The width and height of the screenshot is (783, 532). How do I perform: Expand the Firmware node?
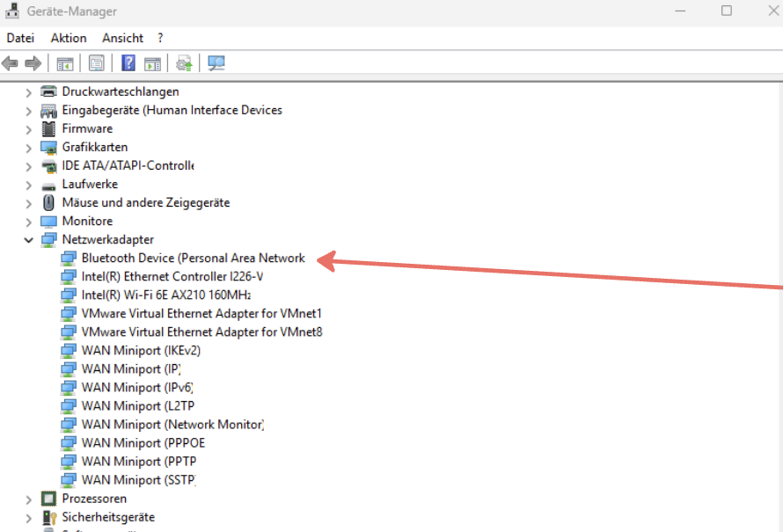[x=28, y=129]
